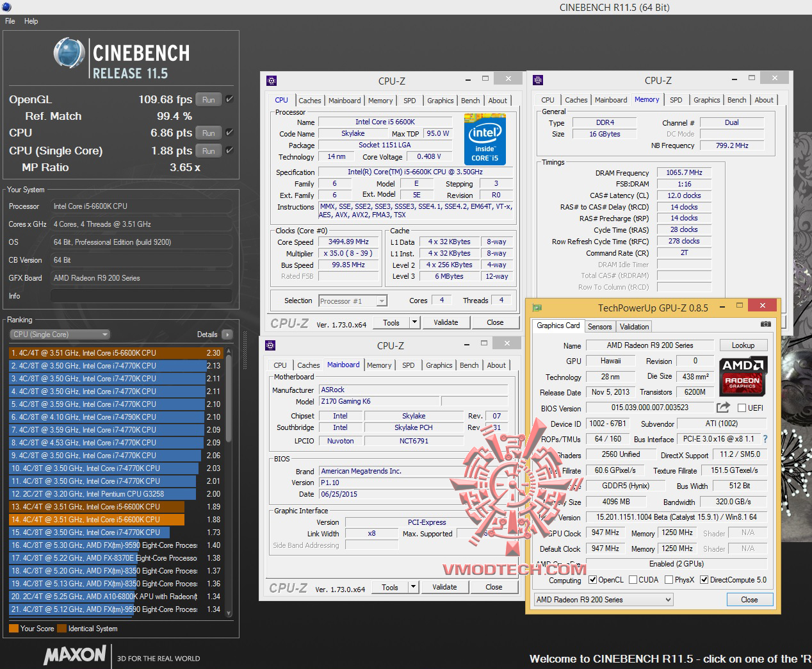Click the Info input field in Your System
Viewport: 812px width, 669px height.
point(142,296)
